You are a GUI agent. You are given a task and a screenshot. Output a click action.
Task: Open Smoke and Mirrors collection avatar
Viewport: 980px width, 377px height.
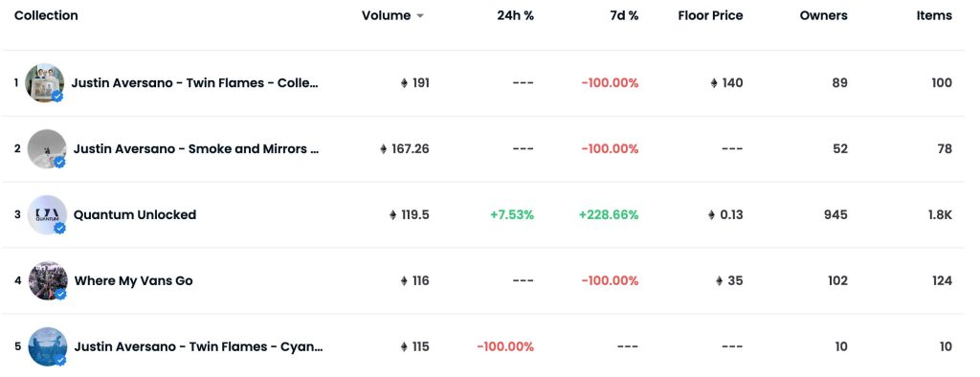tap(47, 149)
